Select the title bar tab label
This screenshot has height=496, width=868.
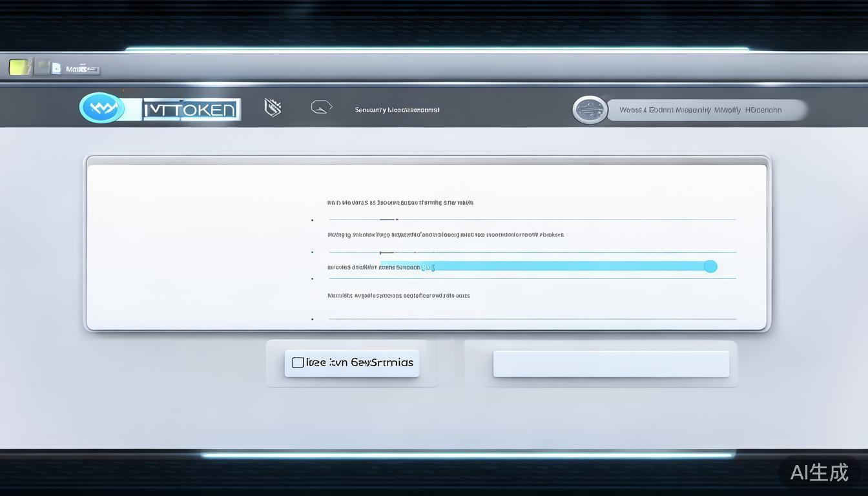pos(83,69)
